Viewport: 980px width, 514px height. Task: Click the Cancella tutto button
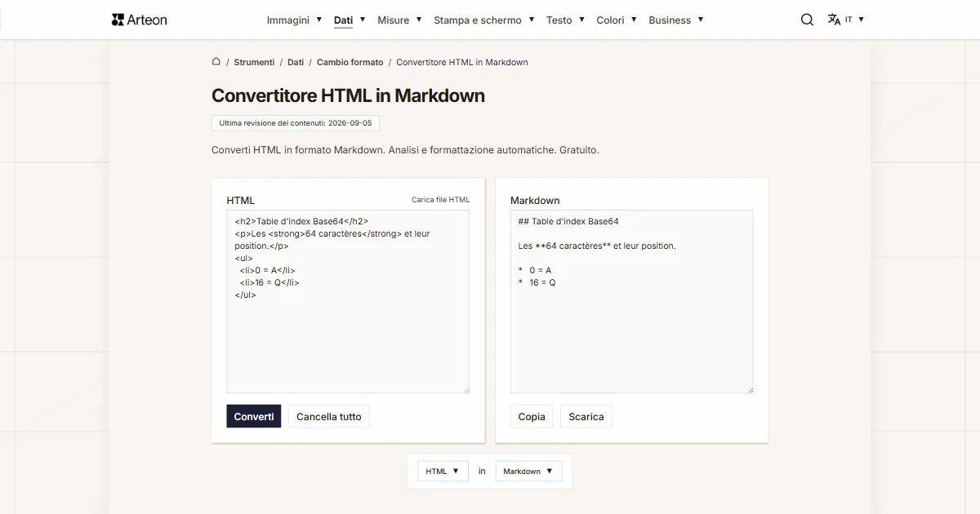329,416
